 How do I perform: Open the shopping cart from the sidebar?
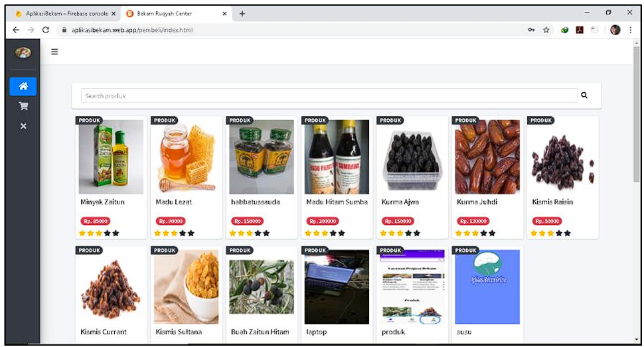tap(23, 106)
